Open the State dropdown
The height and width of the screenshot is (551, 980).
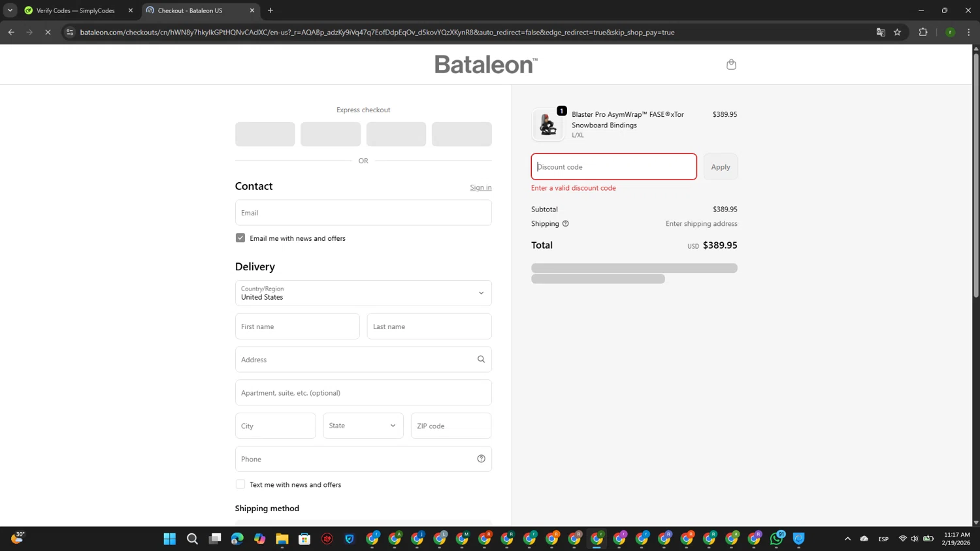[363, 426]
